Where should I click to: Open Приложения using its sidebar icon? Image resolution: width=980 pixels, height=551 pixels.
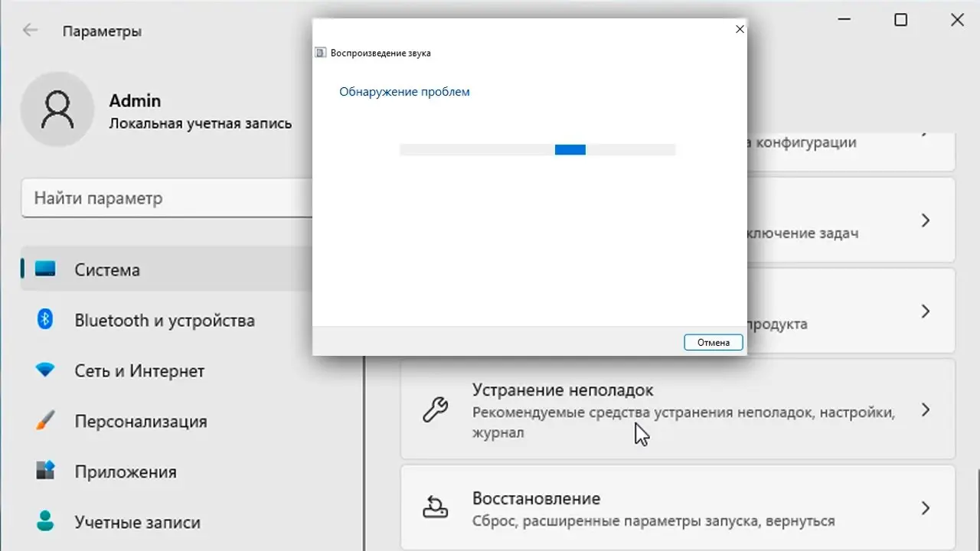(x=45, y=471)
